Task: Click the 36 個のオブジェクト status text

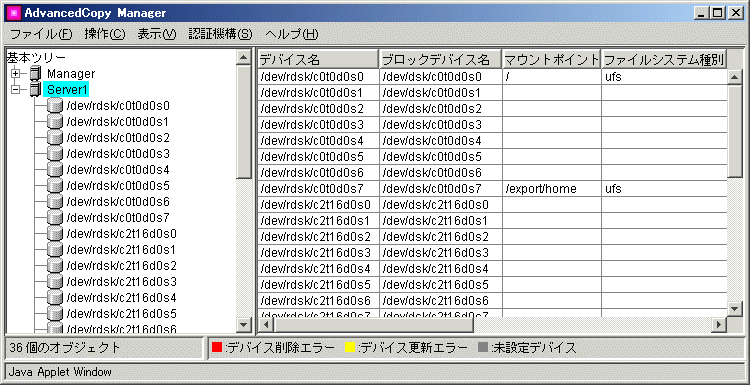Action: tap(65, 348)
